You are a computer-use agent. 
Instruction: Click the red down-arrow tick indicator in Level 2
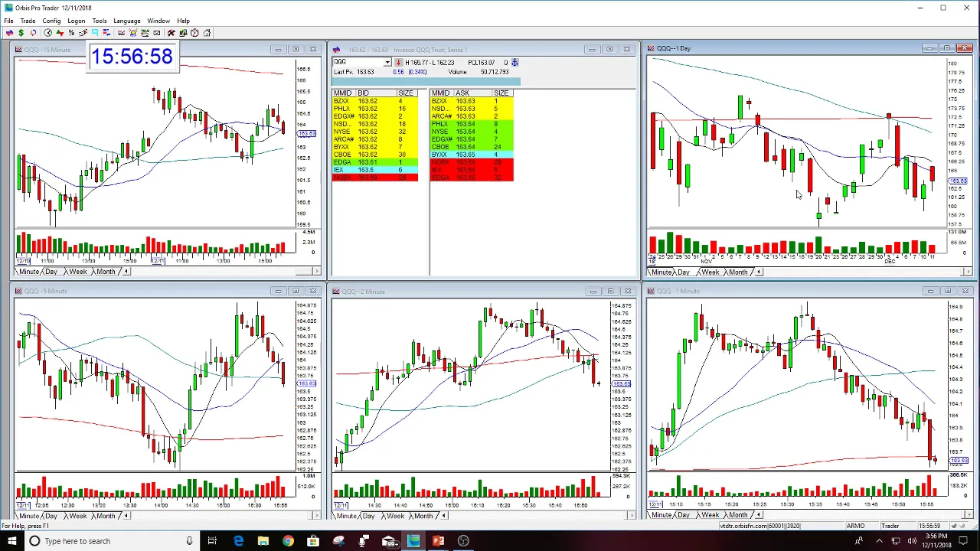click(x=398, y=62)
